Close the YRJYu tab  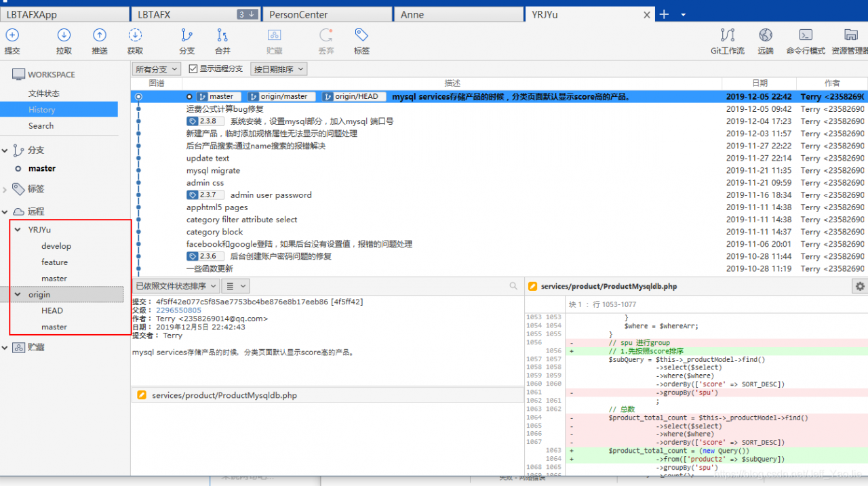tap(647, 14)
